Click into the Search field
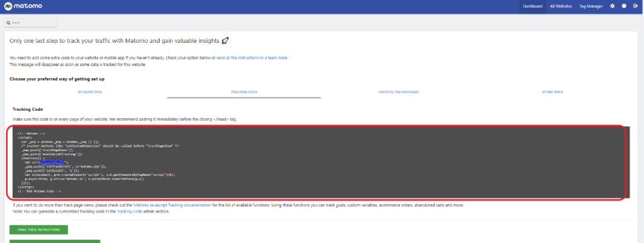Image resolution: width=644 pixels, height=243 pixels. point(31,23)
